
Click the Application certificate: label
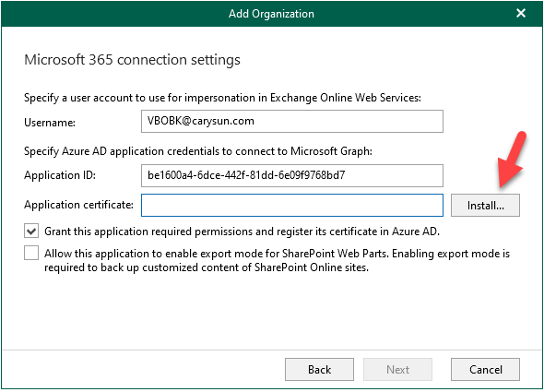tap(78, 205)
